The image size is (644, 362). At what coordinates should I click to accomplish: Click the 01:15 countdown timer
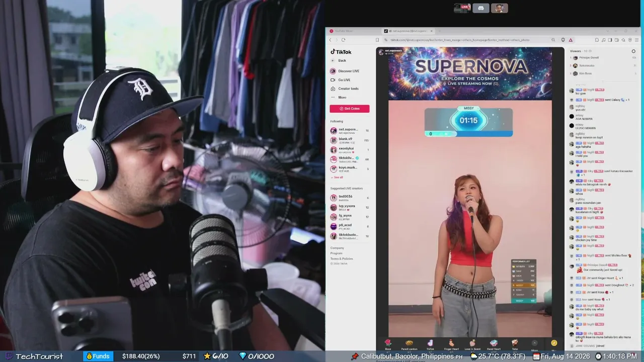pyautogui.click(x=468, y=121)
